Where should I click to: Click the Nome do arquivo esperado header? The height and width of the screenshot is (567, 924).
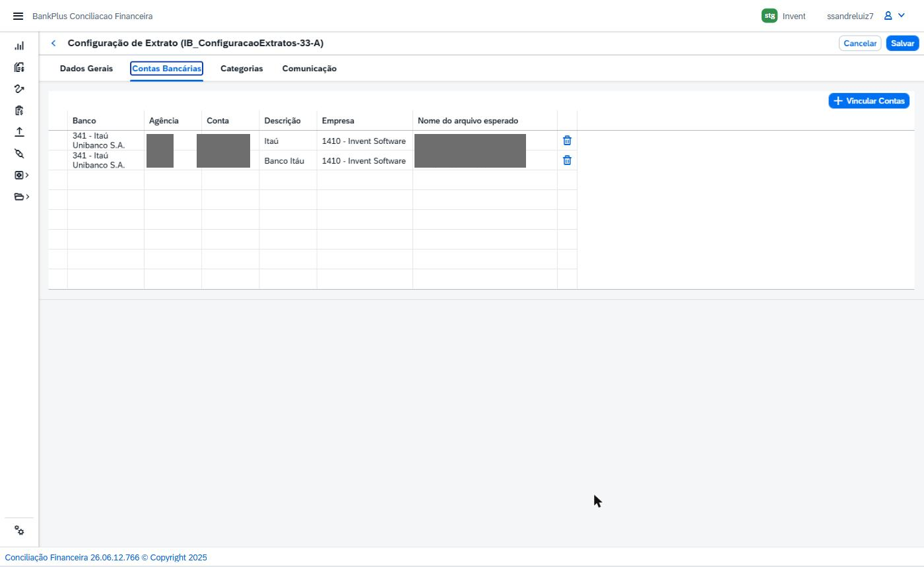(x=485, y=121)
